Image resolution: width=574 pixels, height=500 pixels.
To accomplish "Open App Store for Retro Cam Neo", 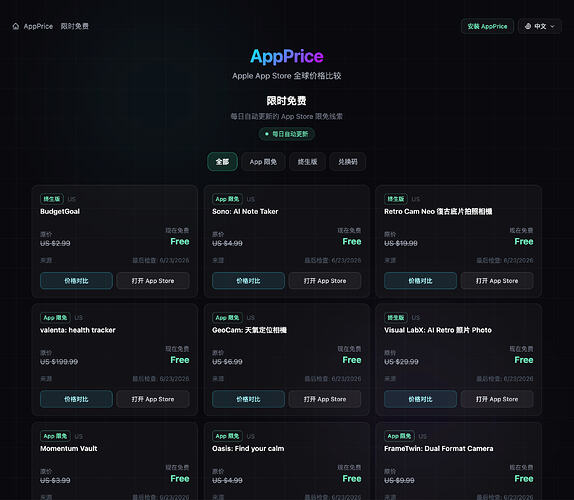I will (497, 281).
